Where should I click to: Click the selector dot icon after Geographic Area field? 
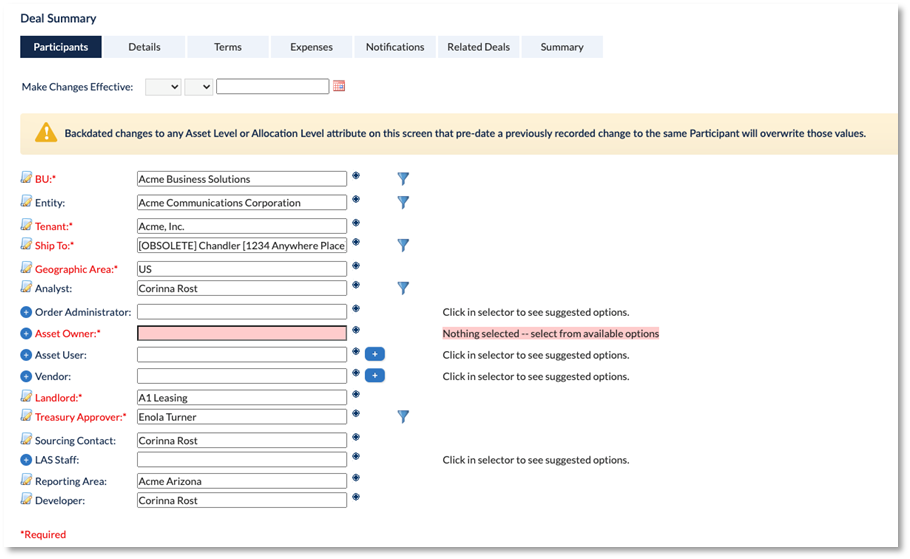pyautogui.click(x=356, y=266)
